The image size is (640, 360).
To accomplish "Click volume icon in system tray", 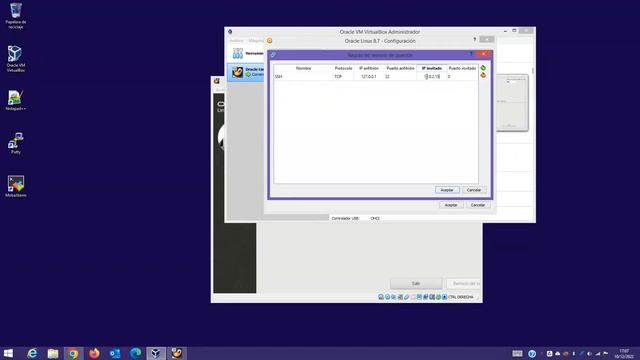I will [589, 354].
